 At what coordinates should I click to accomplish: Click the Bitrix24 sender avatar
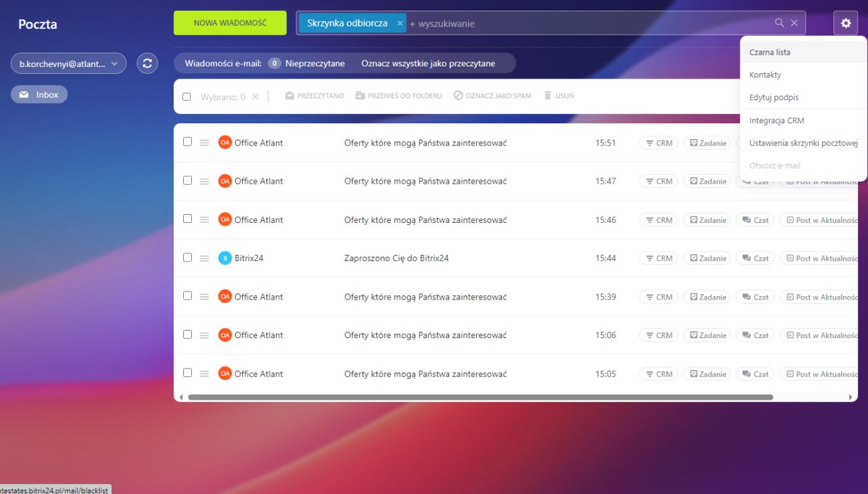[x=224, y=258]
